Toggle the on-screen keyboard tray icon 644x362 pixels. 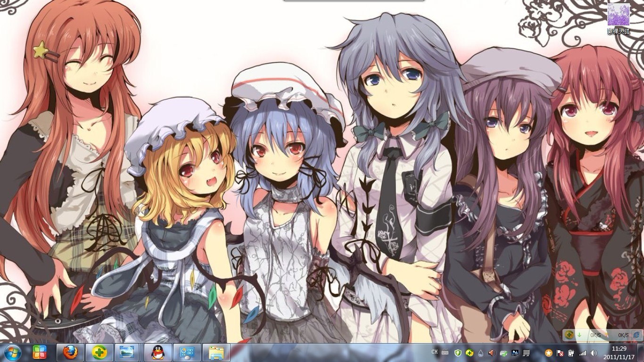(x=446, y=353)
